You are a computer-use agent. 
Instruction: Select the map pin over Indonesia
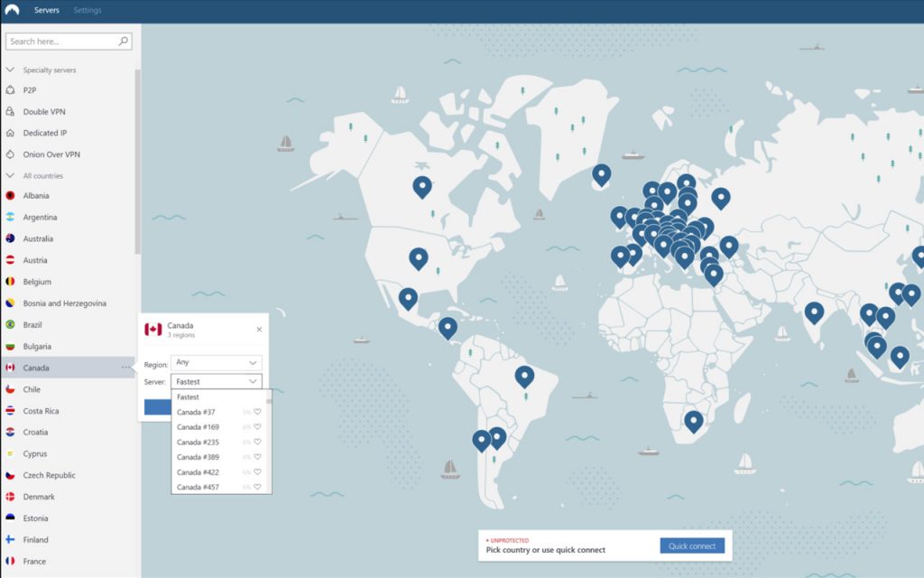(x=900, y=357)
